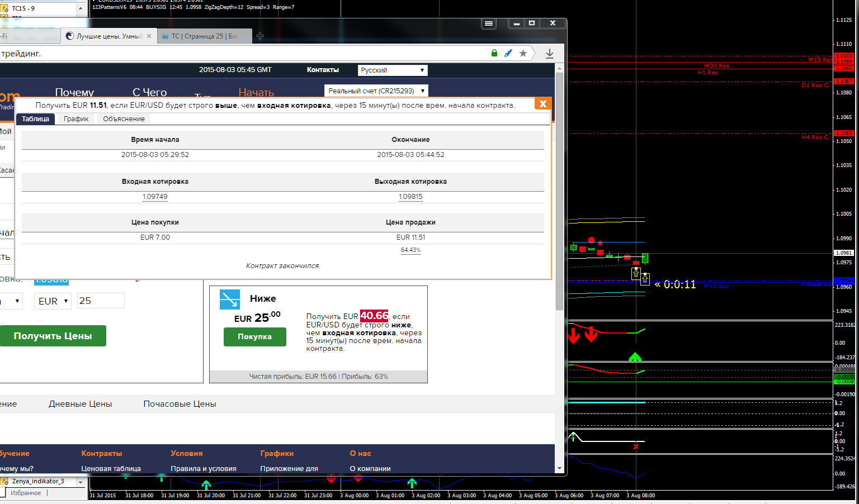Viewport: 859px width, 504px height.
Task: Bookmark the page with the star icon
Action: (x=523, y=53)
